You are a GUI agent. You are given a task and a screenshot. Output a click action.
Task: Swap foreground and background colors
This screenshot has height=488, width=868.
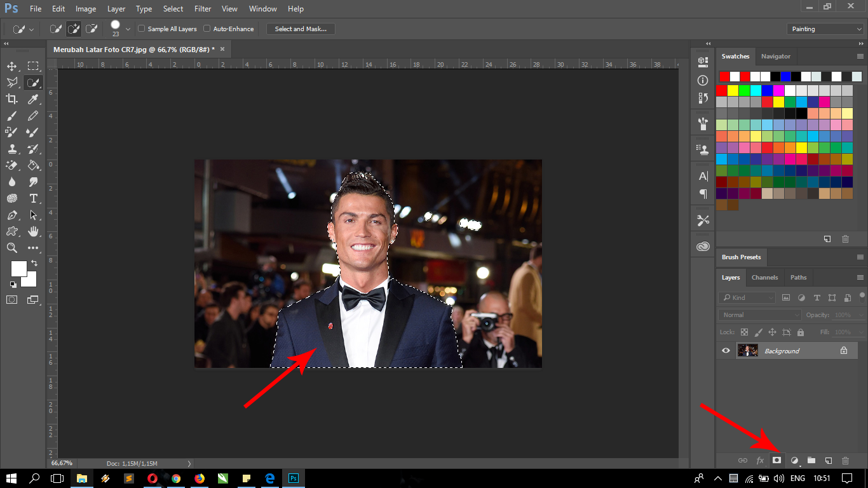34,262
